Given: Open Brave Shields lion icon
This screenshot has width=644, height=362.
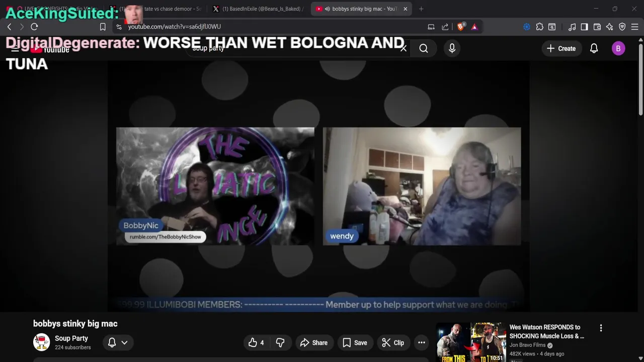Looking at the screenshot, I should [460, 27].
